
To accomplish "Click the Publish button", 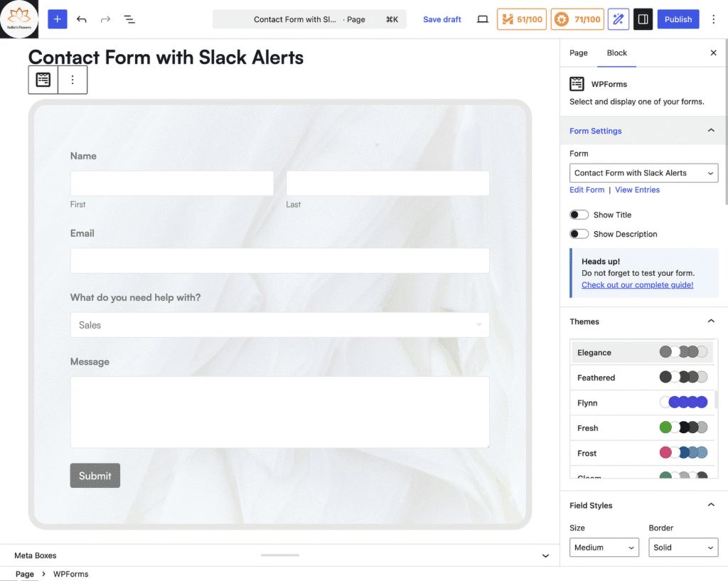I will 678,19.
